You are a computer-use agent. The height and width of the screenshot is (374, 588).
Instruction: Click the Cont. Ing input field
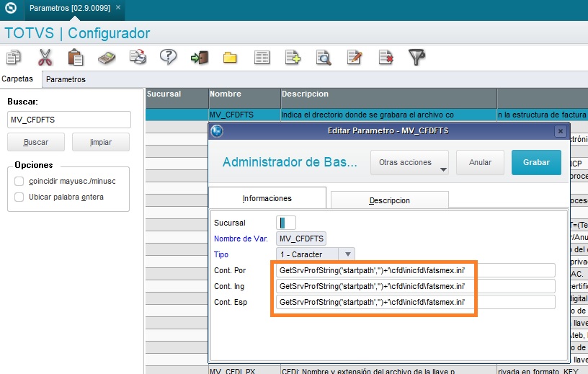point(416,286)
